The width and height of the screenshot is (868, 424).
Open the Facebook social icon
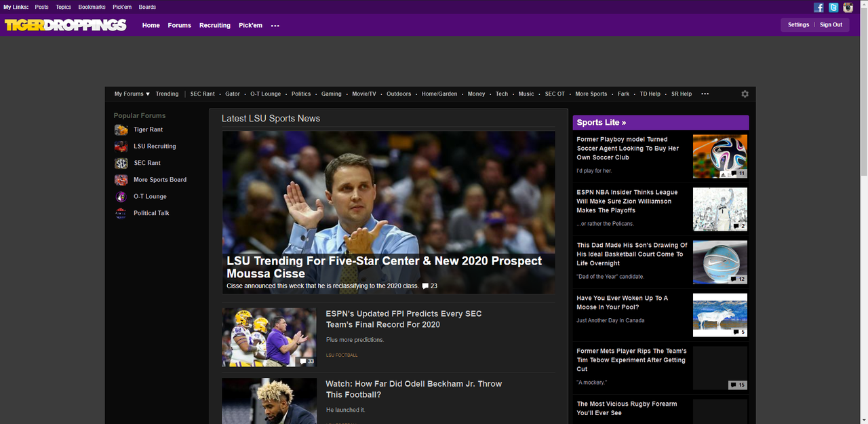(818, 7)
